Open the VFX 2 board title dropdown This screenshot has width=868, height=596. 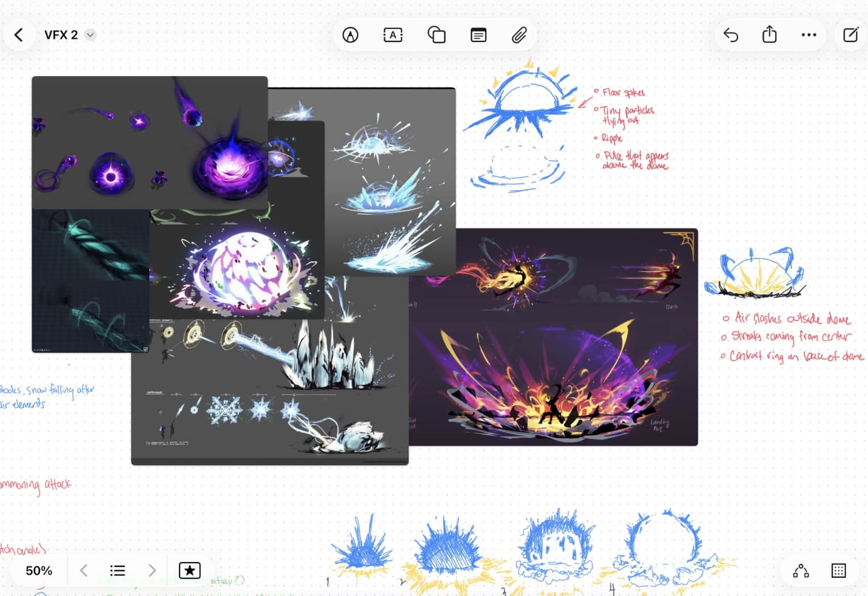[x=90, y=35]
